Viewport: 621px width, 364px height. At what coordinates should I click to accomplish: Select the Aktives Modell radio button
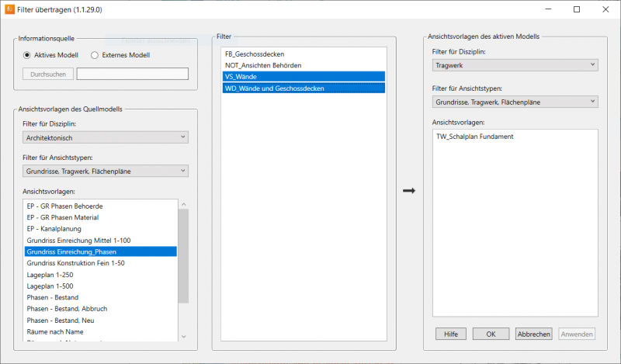coord(27,55)
